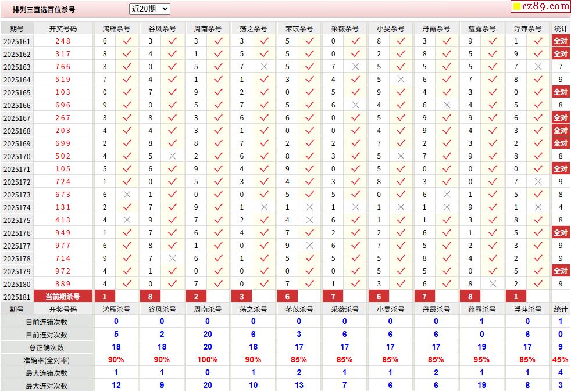
Task: Click the current 周南 kill number 2 in row 2025181
Action: click(197, 296)
